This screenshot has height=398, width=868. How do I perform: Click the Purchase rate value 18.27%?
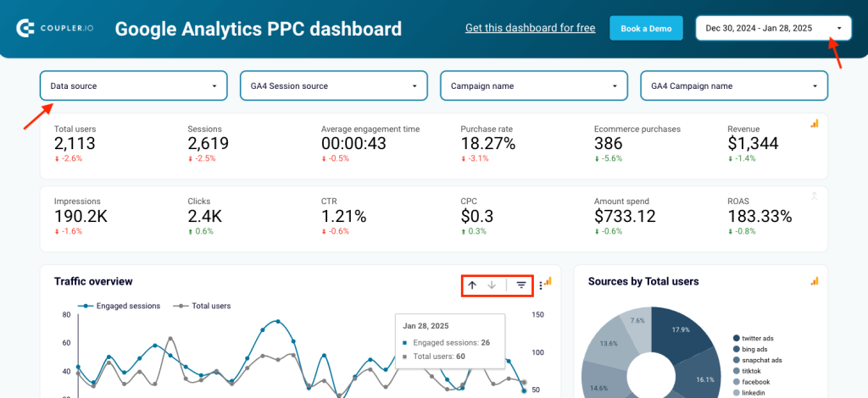tap(487, 144)
